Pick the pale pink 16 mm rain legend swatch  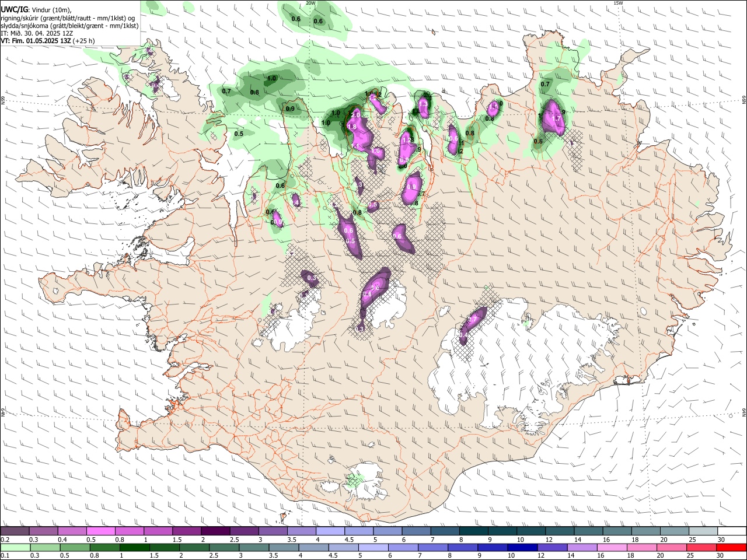pos(612,547)
